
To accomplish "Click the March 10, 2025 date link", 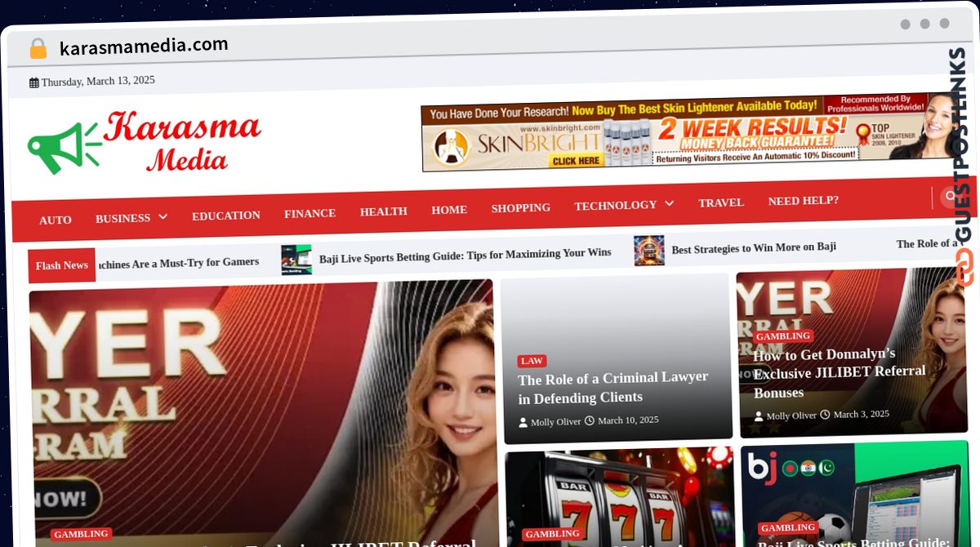I will 628,420.
